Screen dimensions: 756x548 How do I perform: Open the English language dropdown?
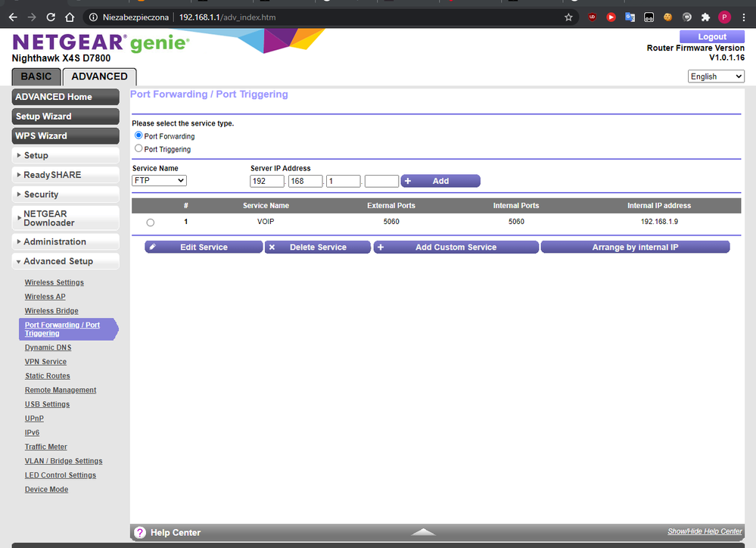tap(716, 76)
